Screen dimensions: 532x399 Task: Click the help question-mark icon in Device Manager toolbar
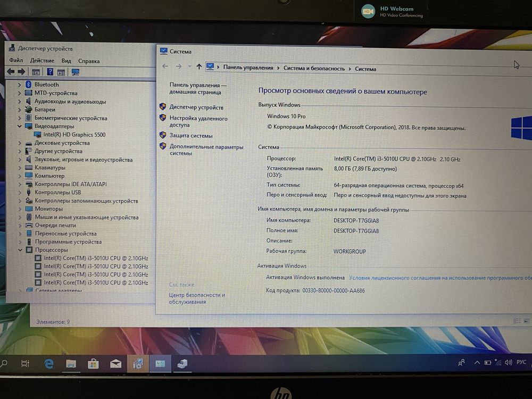click(50, 72)
